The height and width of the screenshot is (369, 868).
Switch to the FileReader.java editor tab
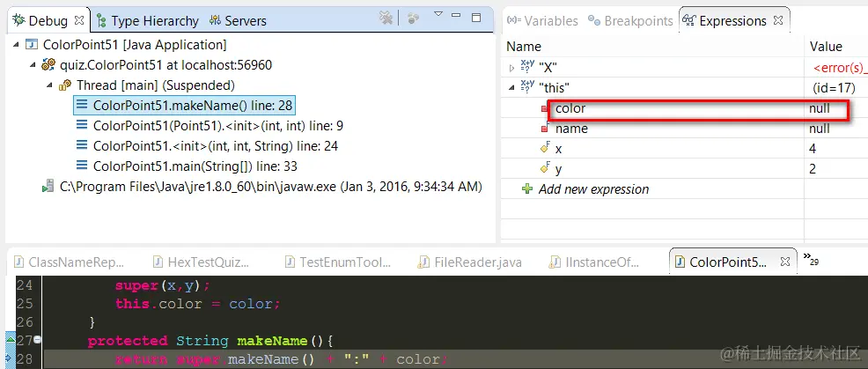pos(471,262)
